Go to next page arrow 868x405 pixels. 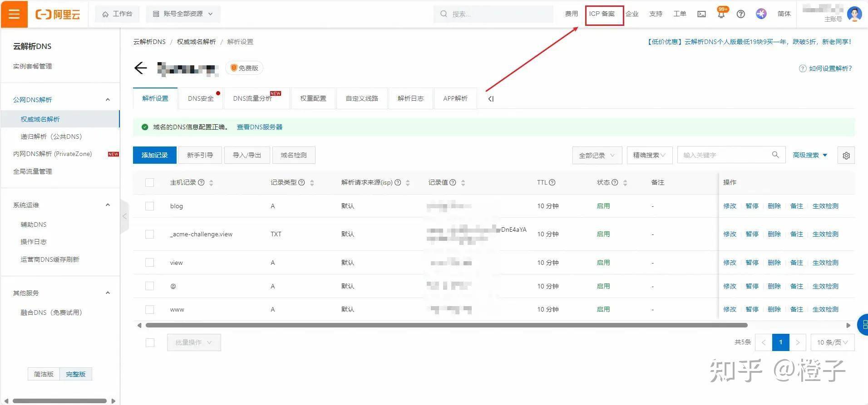tap(798, 342)
